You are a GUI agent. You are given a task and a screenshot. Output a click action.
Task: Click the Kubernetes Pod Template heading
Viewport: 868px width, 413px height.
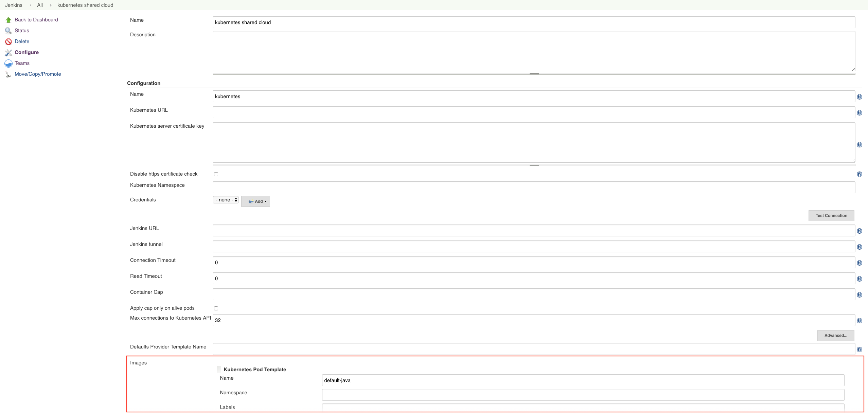(255, 370)
